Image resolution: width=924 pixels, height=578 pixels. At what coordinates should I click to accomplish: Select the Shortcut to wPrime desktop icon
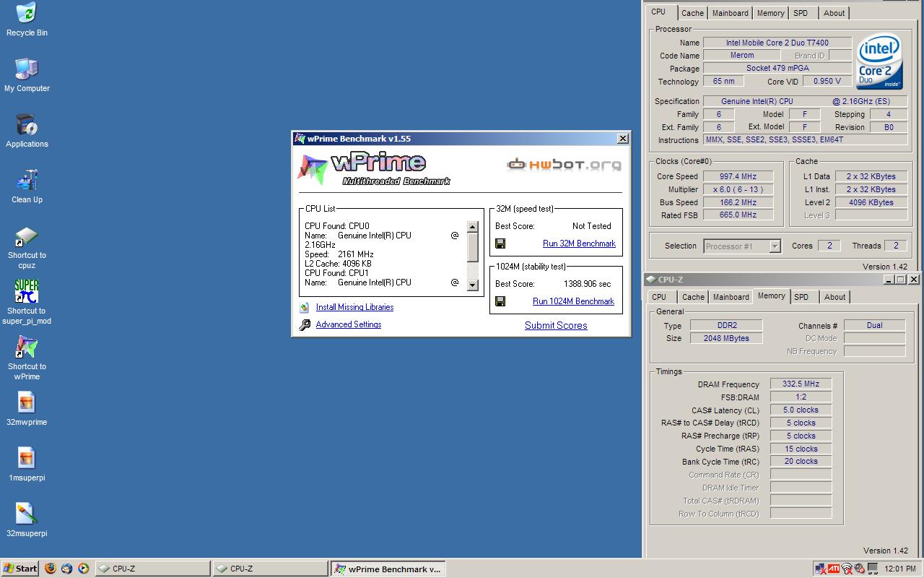[27, 347]
